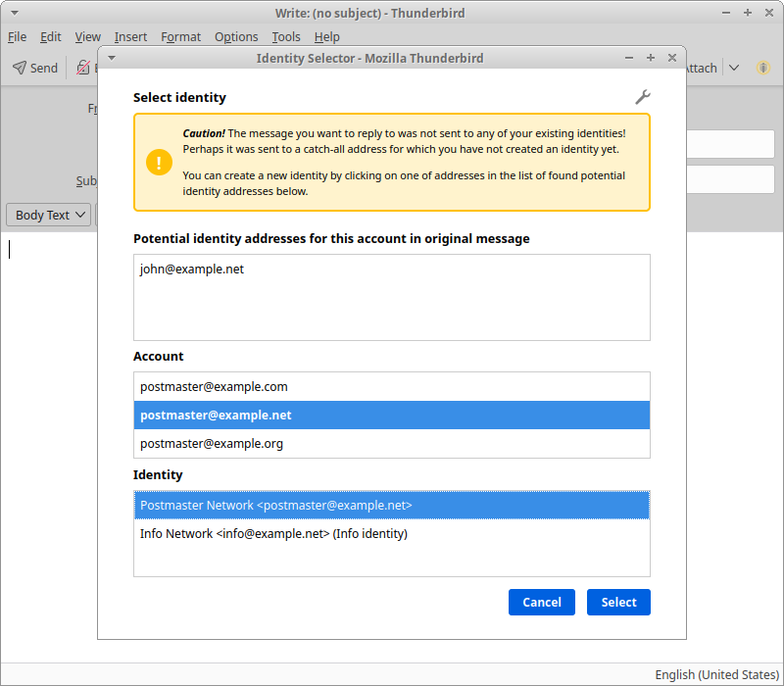Confirm with the Select button

618,602
